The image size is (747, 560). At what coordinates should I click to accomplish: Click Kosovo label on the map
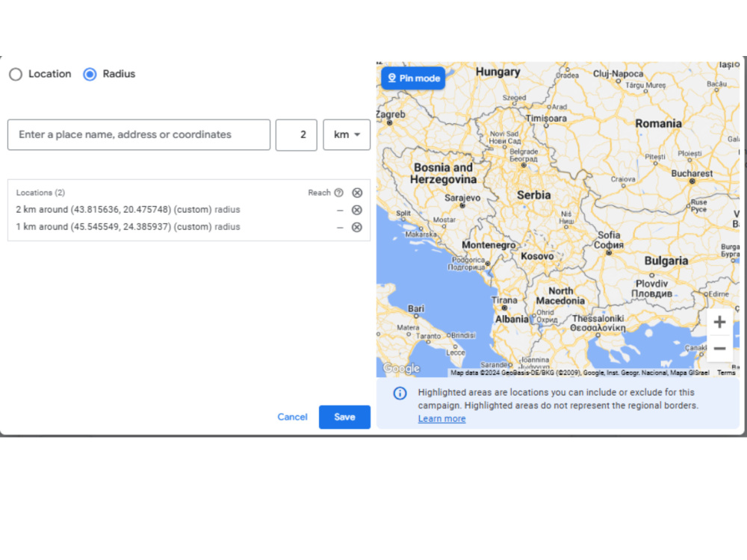point(537,256)
